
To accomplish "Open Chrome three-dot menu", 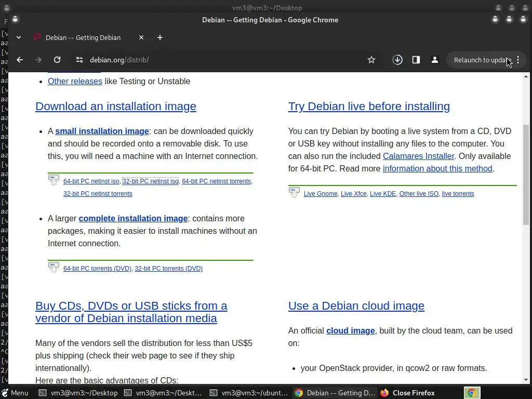I will point(518,60).
